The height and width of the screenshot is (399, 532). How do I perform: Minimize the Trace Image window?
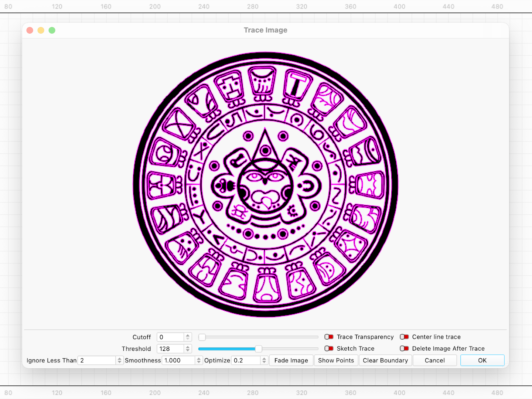(x=41, y=30)
